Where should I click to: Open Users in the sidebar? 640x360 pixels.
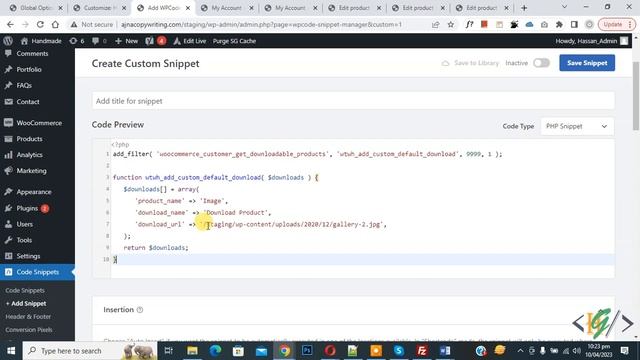click(24, 224)
